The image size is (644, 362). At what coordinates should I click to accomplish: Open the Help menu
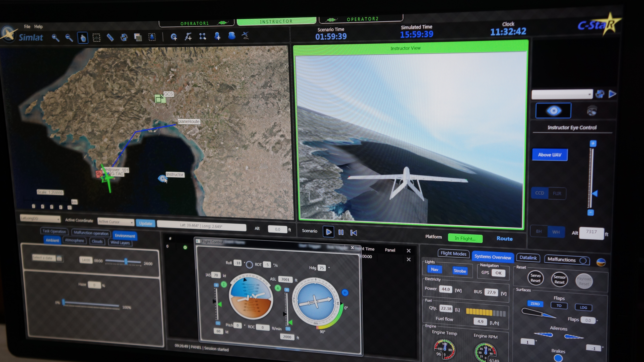click(38, 26)
